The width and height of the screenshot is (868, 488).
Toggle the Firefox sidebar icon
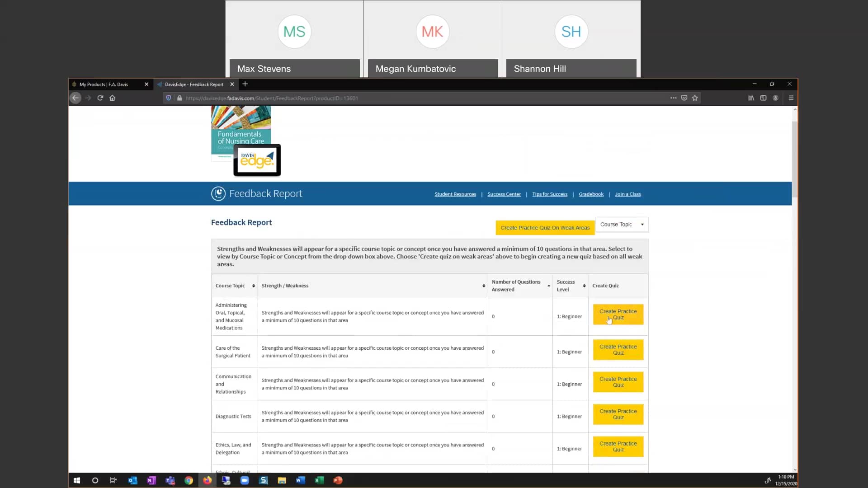click(763, 98)
